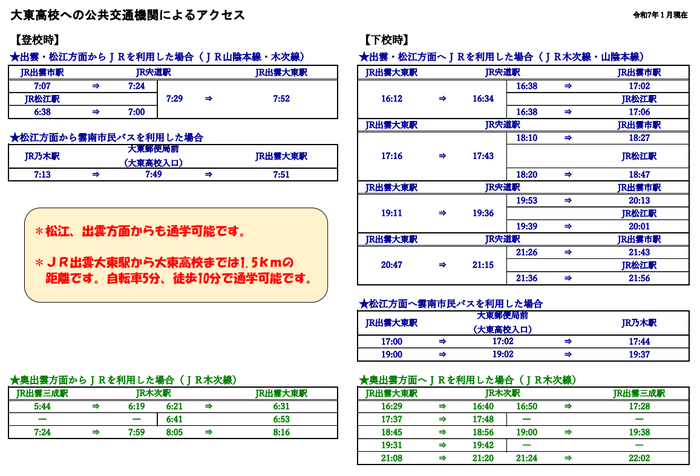This screenshot has width=700, height=476.
Task: Click the 17:43 time cell
Action: [x=483, y=156]
